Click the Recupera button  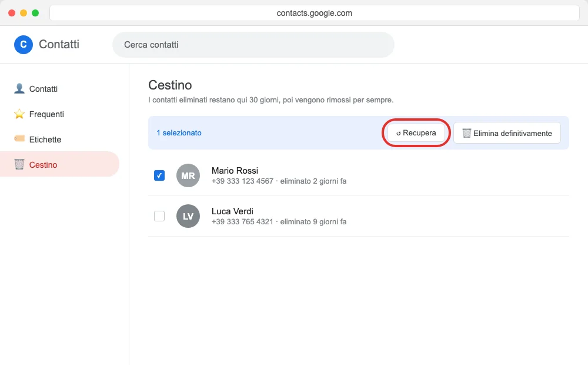tap(416, 132)
